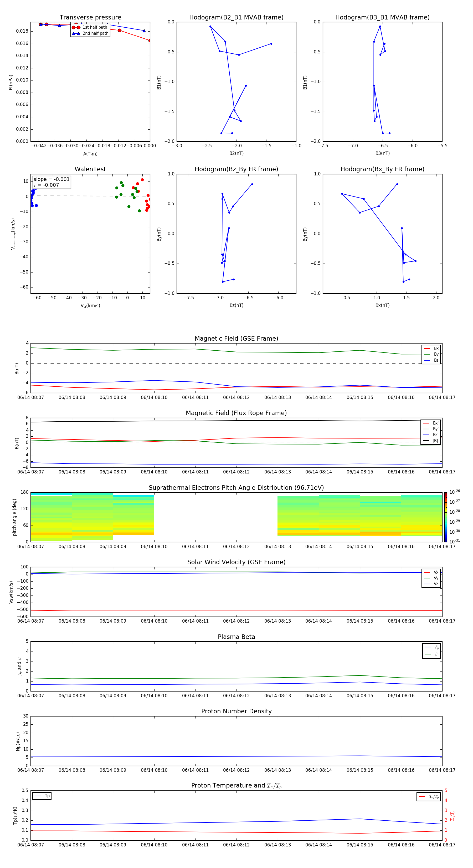Click the 10⁻²⁶ colorbar tick label
473x868 pixels.
point(455,492)
